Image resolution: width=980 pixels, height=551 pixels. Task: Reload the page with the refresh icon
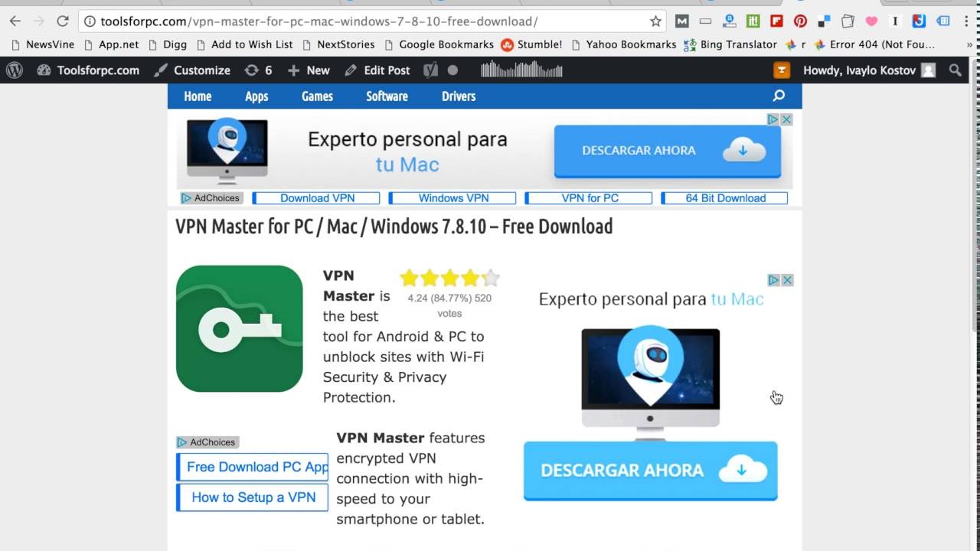click(63, 21)
